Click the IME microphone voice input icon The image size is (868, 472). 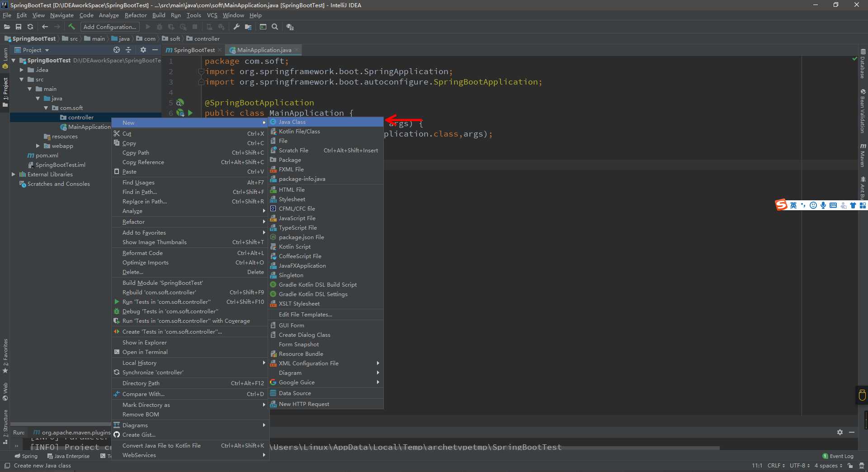(823, 205)
